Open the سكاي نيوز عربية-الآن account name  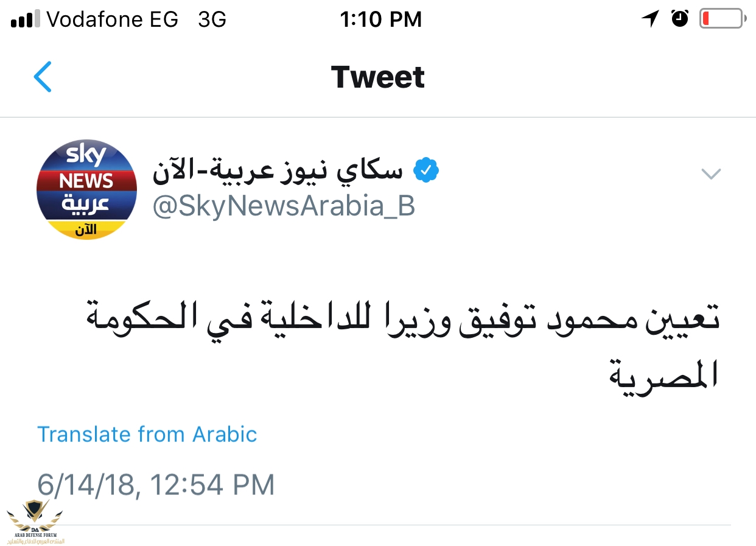[x=278, y=170]
